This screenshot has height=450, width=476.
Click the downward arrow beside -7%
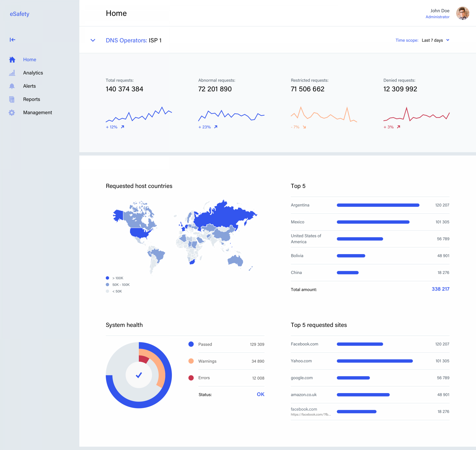pos(304,127)
